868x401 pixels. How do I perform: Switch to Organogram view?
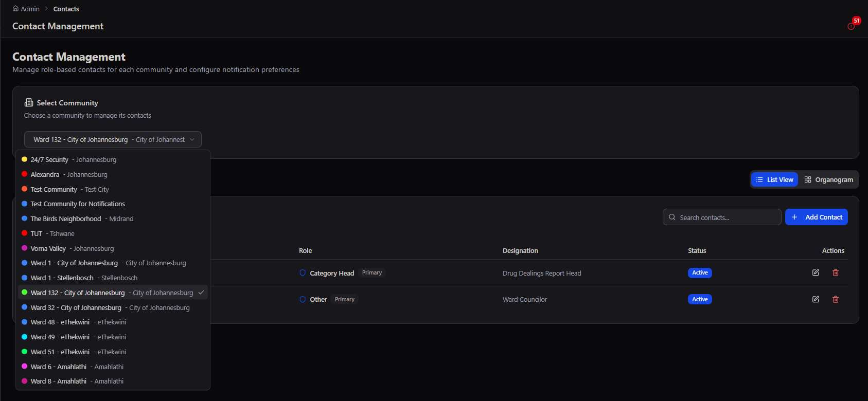(x=828, y=179)
